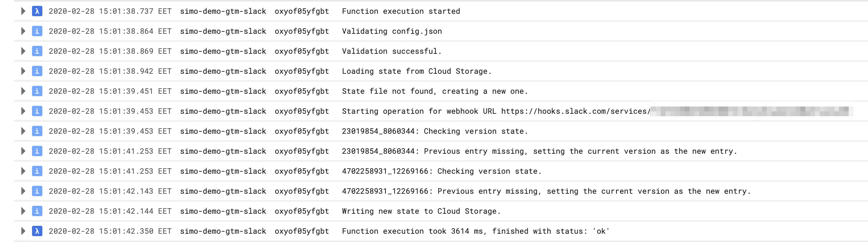This screenshot has height=242, width=868.
Task: Expand the 'Validating config.json' log entry
Action: click(x=23, y=31)
